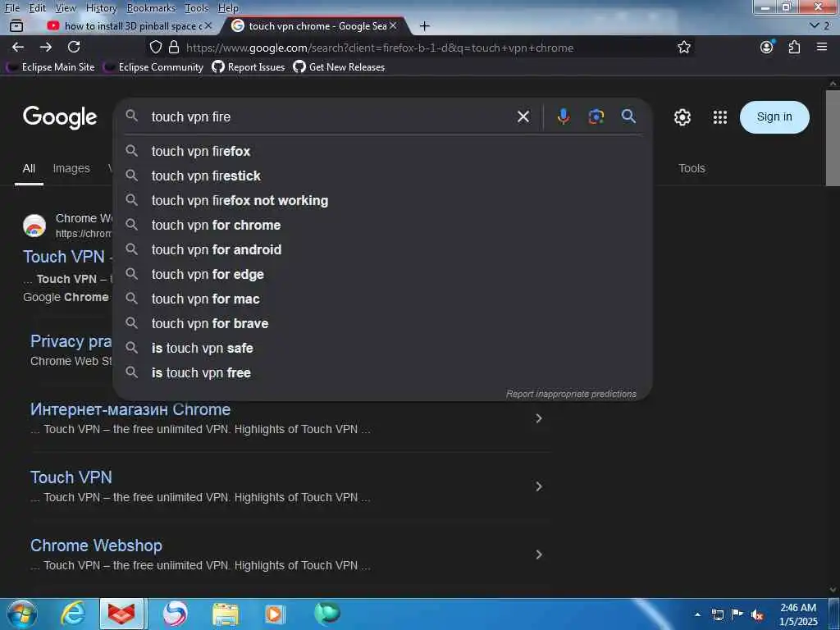Click the Sign in button
This screenshot has height=630, width=840.
click(774, 116)
